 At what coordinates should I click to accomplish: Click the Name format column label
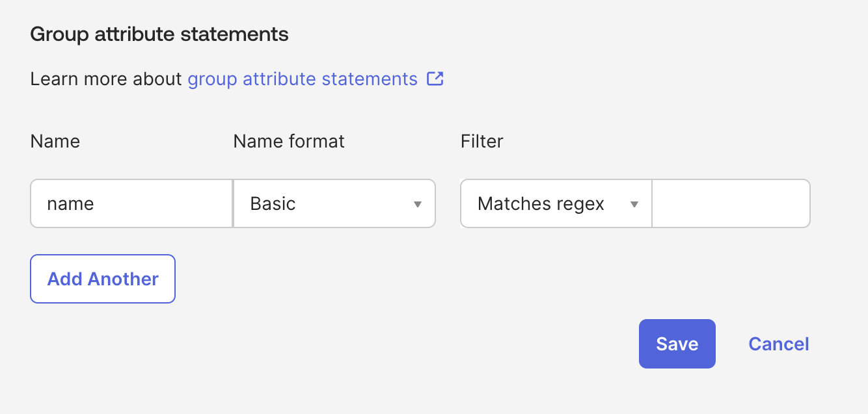pos(289,141)
